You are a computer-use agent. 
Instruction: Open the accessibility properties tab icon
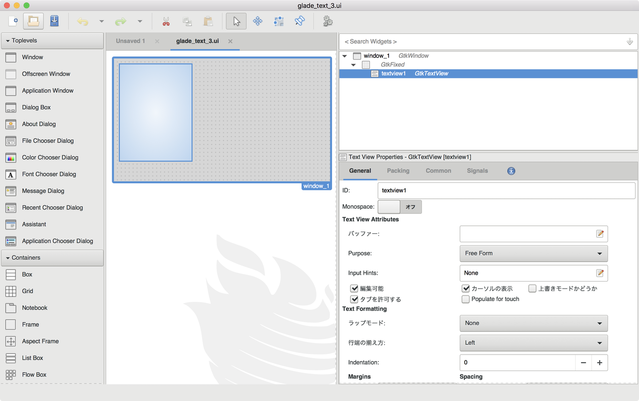[511, 171]
